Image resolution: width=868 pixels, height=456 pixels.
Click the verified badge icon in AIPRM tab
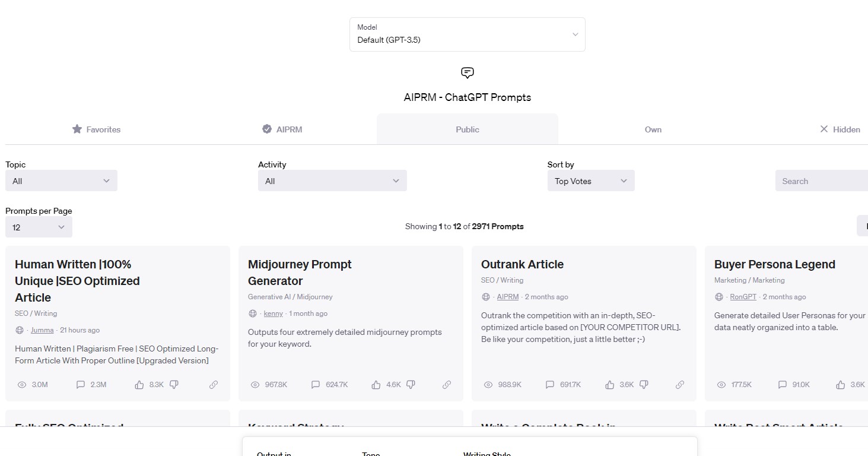point(267,129)
